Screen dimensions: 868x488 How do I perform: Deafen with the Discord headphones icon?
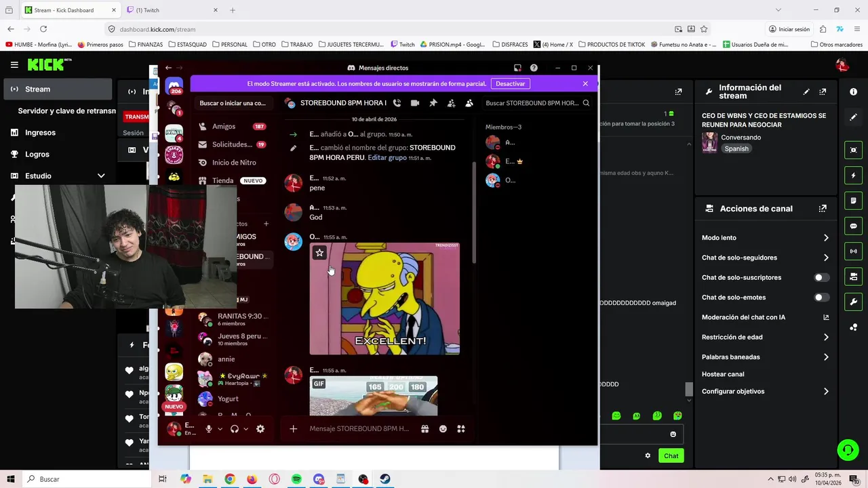[235, 429]
